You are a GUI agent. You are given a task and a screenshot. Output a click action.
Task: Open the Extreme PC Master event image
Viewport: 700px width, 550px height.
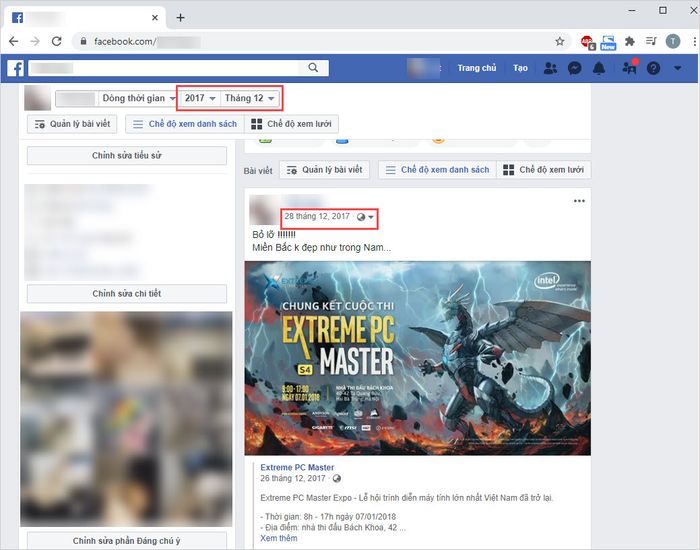click(x=417, y=358)
